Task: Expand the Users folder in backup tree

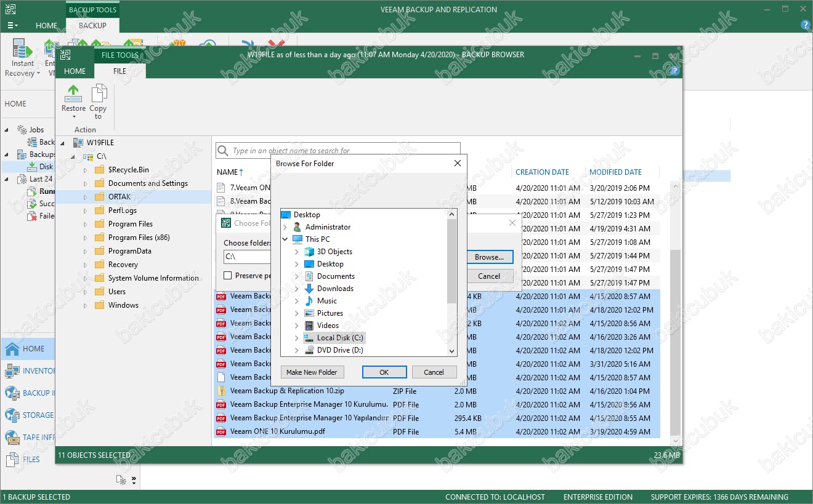Action: [86, 292]
